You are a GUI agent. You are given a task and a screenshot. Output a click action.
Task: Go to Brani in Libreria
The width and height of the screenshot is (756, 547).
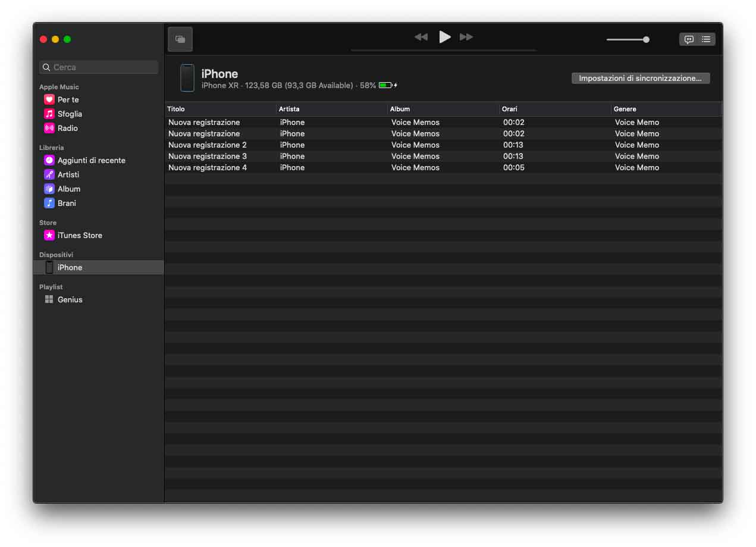[67, 203]
